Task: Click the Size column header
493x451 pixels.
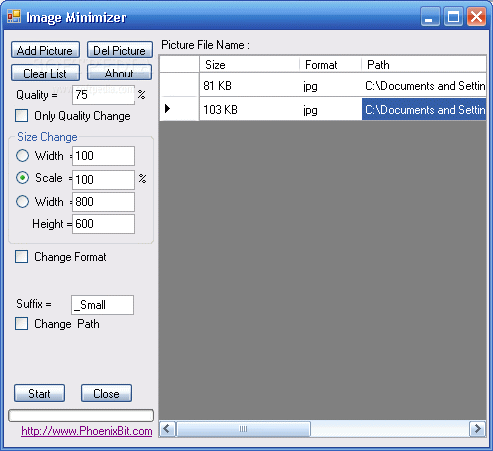Action: [249, 64]
